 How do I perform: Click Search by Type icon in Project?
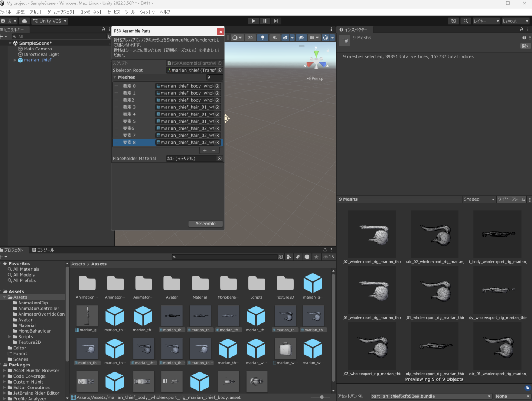289,257
